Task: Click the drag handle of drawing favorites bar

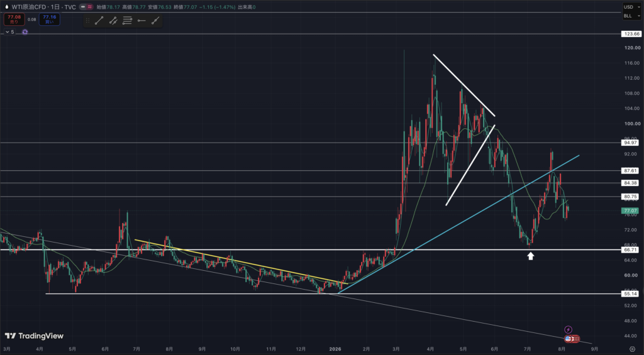Action: point(87,21)
